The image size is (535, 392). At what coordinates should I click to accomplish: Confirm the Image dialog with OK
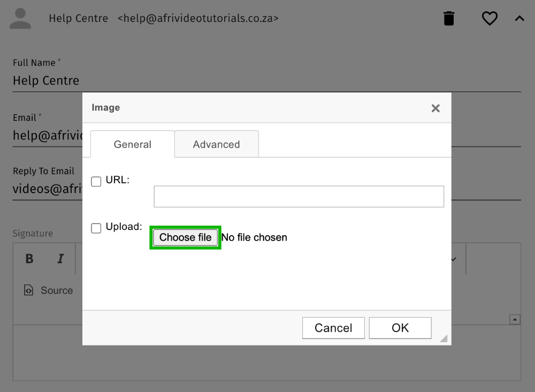click(400, 328)
